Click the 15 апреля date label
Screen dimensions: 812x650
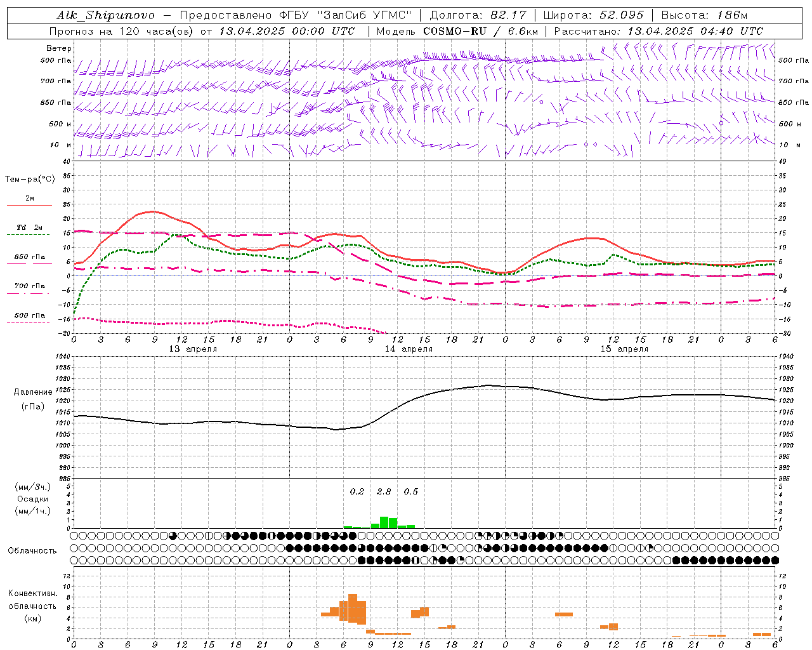[624, 349]
